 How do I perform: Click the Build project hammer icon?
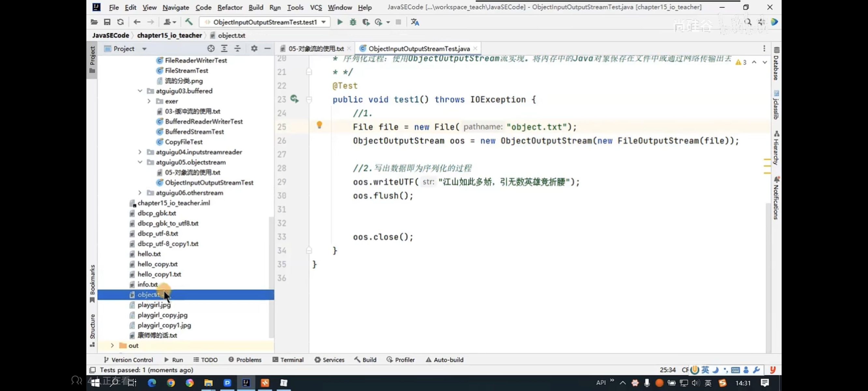(189, 22)
